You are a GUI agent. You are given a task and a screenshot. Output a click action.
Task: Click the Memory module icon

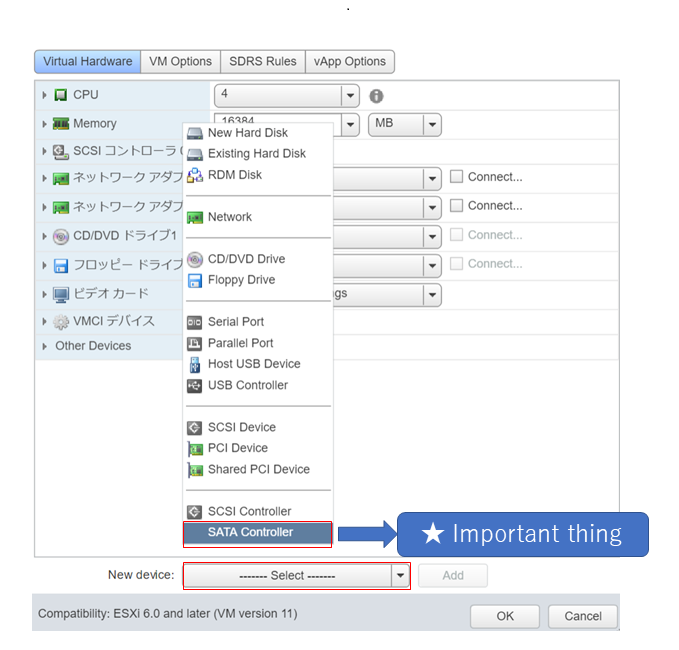click(61, 124)
